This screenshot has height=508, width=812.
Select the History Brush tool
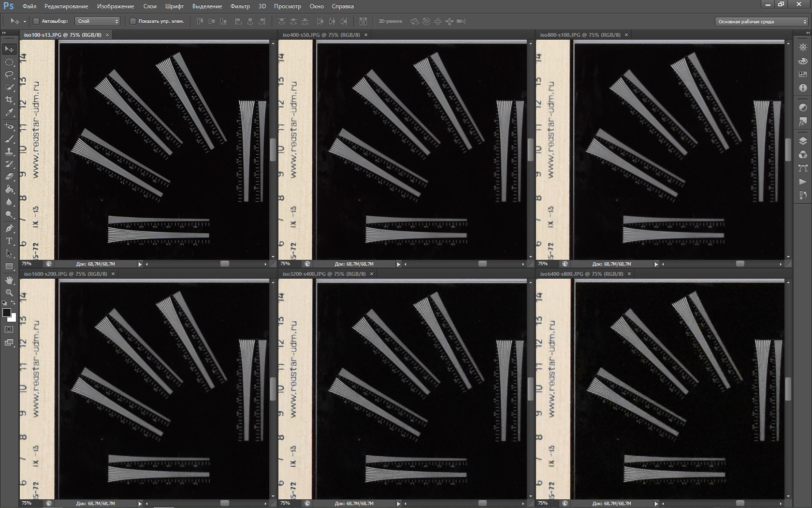tap(9, 164)
